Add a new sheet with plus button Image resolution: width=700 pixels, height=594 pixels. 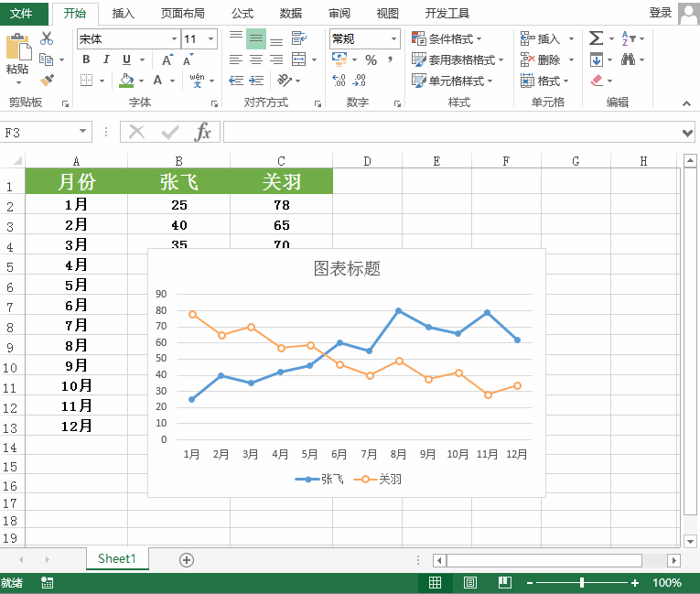(x=187, y=559)
